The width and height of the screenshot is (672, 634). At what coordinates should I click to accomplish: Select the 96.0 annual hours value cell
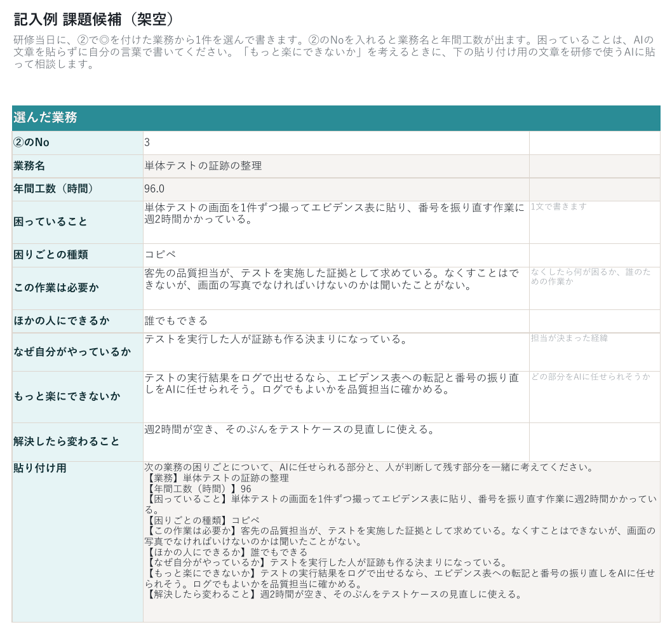336,189
